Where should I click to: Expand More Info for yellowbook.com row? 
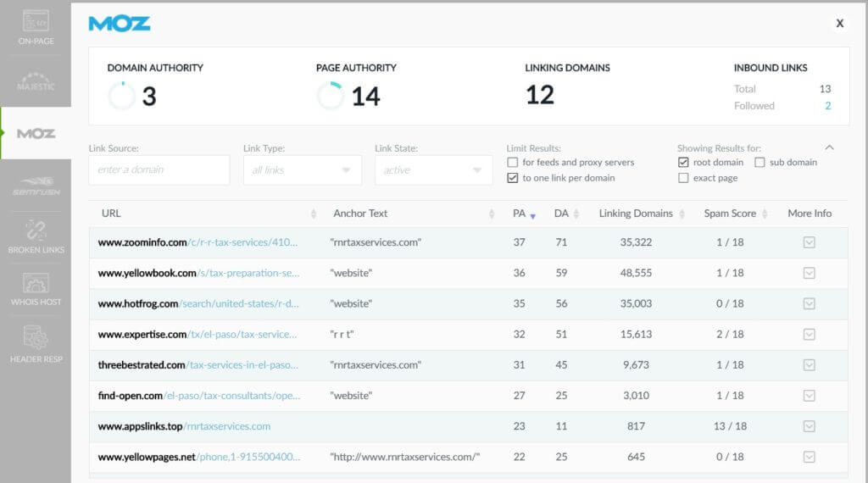click(x=809, y=274)
